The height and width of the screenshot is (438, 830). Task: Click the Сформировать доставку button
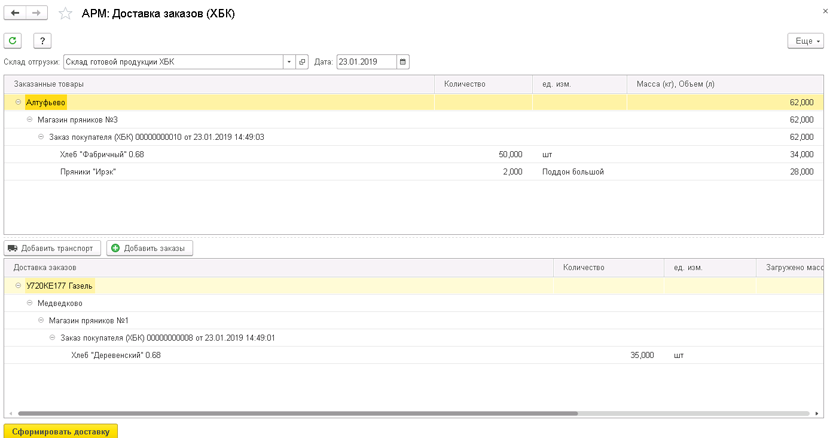pos(60,432)
